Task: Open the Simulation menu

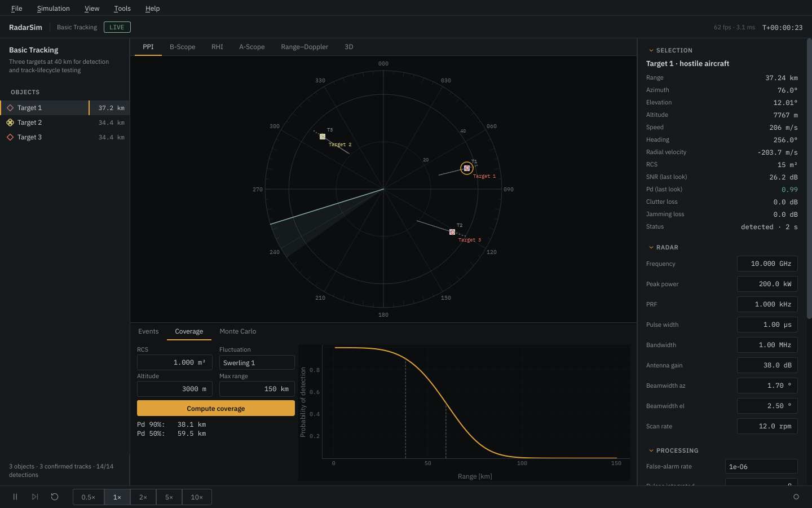Action: point(54,8)
